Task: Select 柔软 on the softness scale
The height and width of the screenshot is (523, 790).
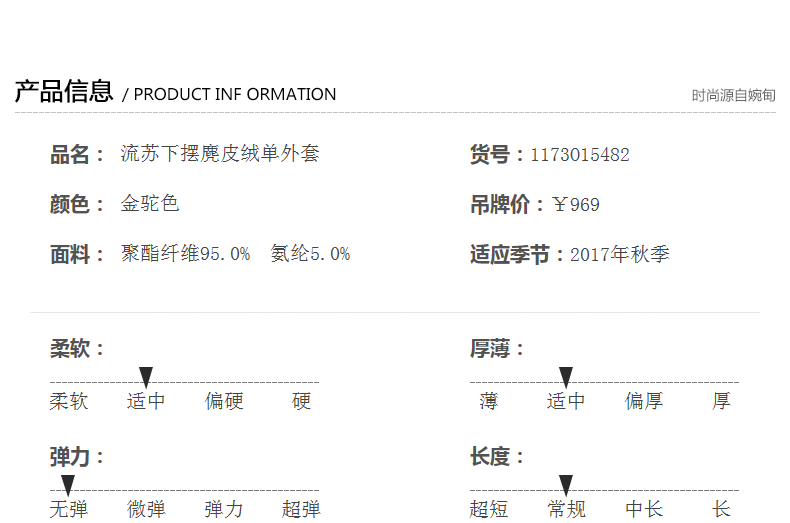Action: coord(69,402)
